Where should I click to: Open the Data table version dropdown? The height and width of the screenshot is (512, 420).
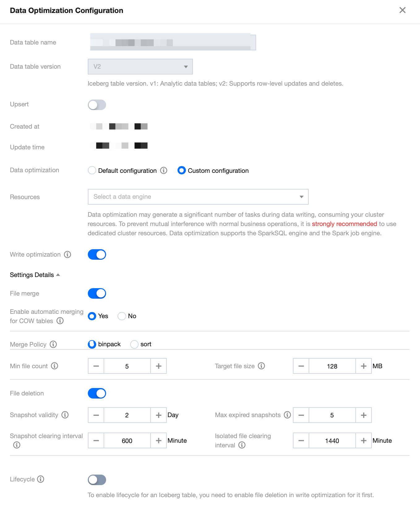(x=140, y=67)
